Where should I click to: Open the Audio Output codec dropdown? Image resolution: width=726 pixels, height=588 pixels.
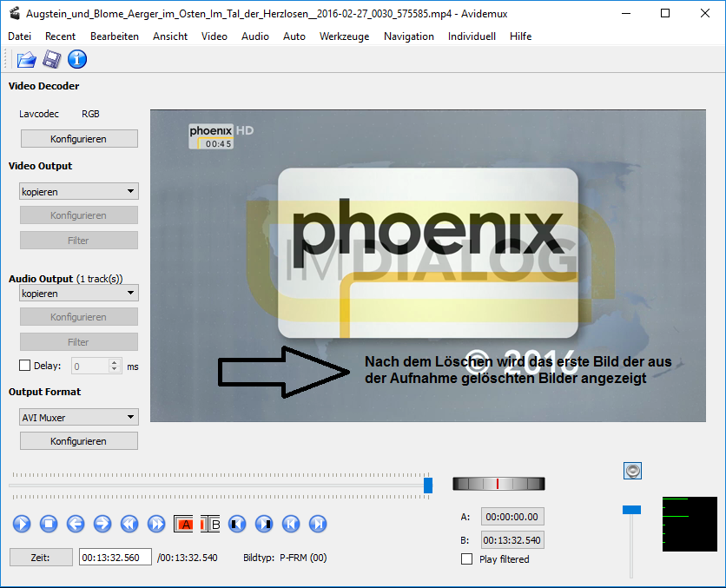coord(79,294)
